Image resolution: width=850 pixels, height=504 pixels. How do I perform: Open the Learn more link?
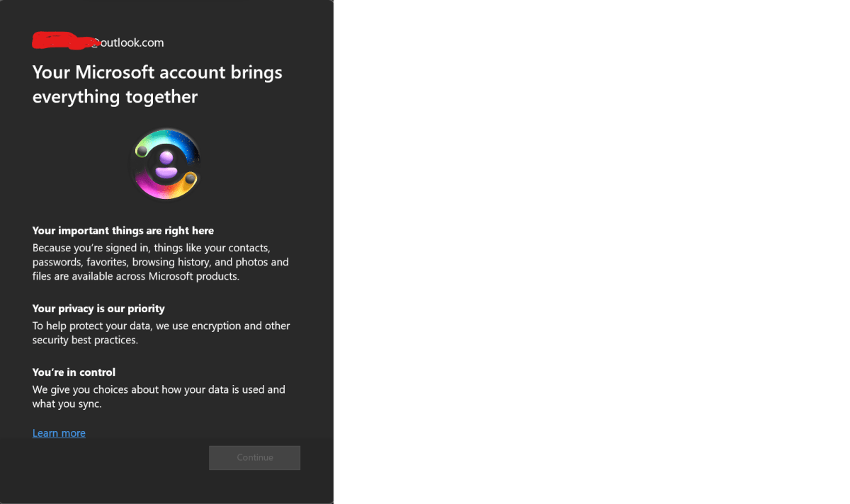[x=59, y=433]
